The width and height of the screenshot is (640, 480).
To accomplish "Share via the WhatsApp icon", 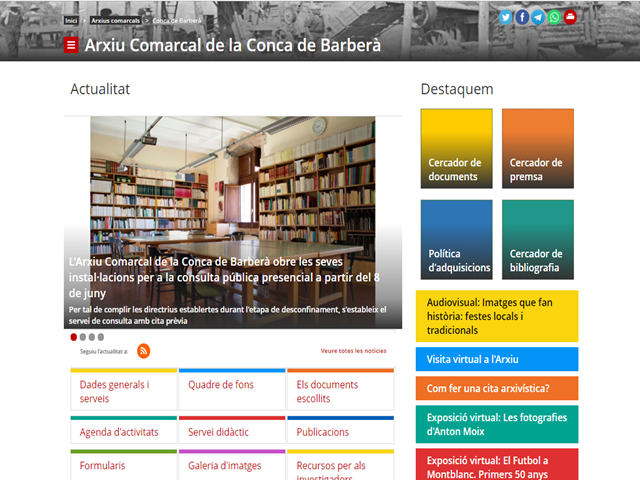I will [x=554, y=17].
